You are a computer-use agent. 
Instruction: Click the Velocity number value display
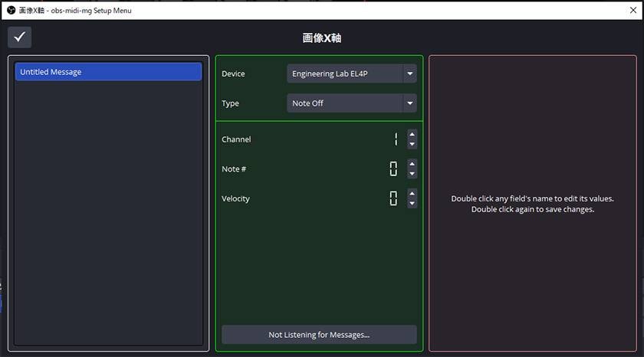click(393, 198)
